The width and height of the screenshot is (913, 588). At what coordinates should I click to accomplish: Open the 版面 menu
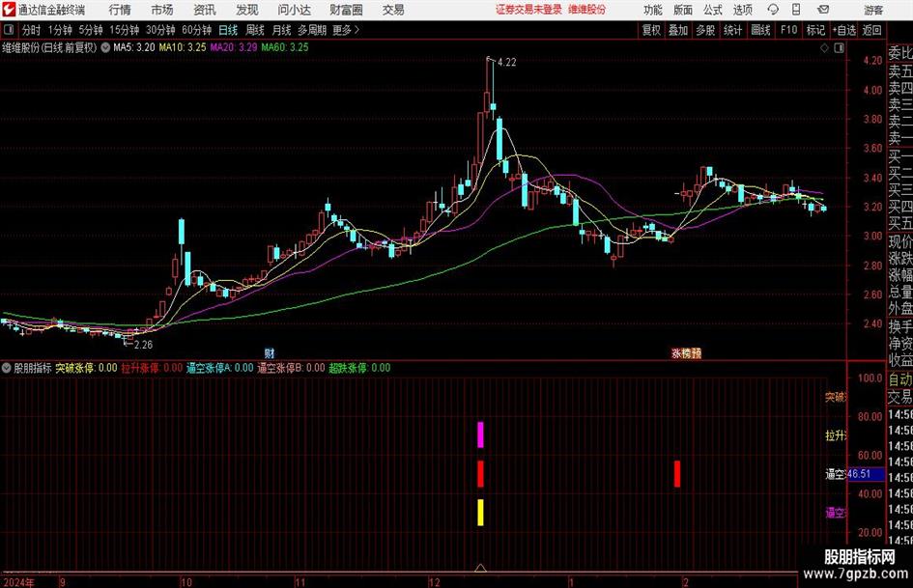[683, 10]
